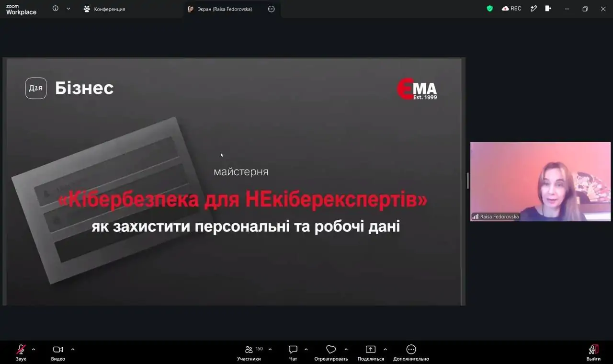Click the EMA Est. 1999 logo
This screenshot has width=613, height=364.
coord(417,89)
